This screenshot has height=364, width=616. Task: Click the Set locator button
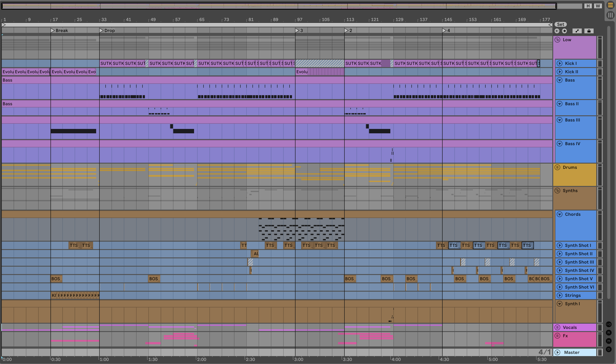point(560,24)
